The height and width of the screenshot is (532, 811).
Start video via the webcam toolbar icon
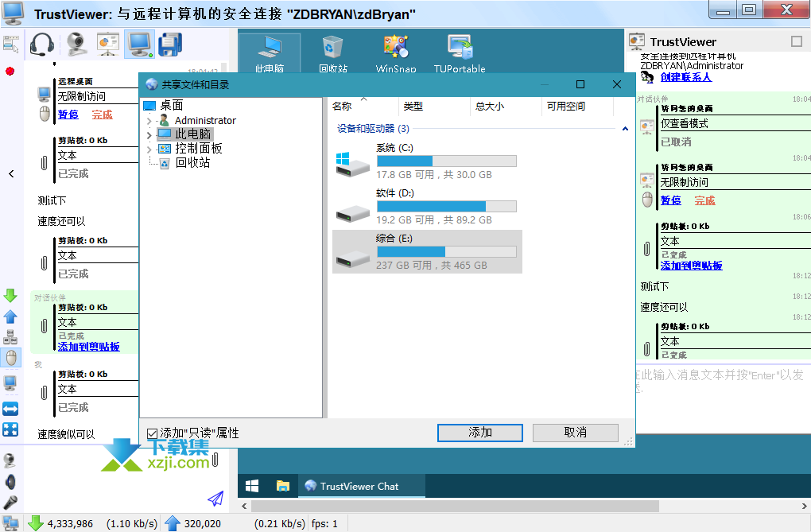point(76,44)
